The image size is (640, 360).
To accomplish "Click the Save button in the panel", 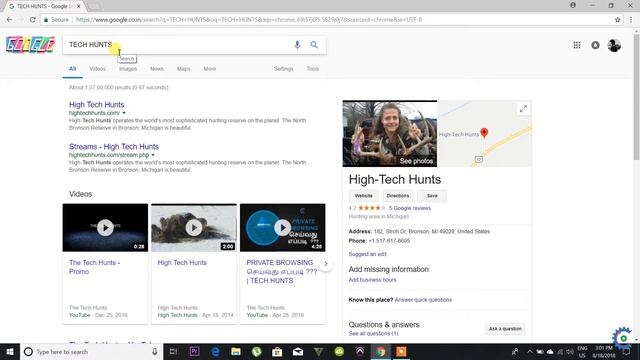I will point(432,196).
